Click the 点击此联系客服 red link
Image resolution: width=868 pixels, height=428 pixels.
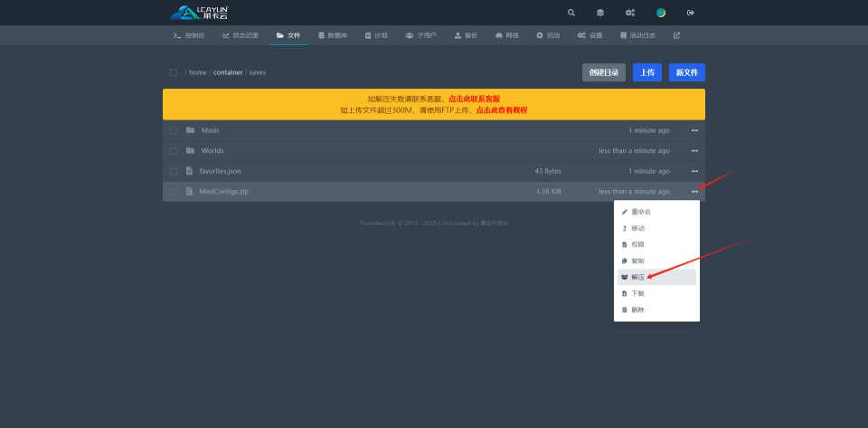click(474, 99)
